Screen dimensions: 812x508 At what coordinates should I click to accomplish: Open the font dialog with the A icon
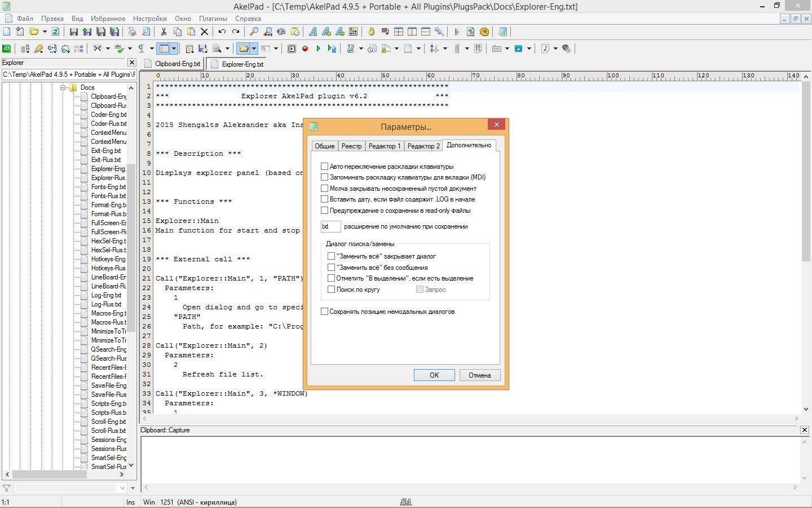point(312,32)
